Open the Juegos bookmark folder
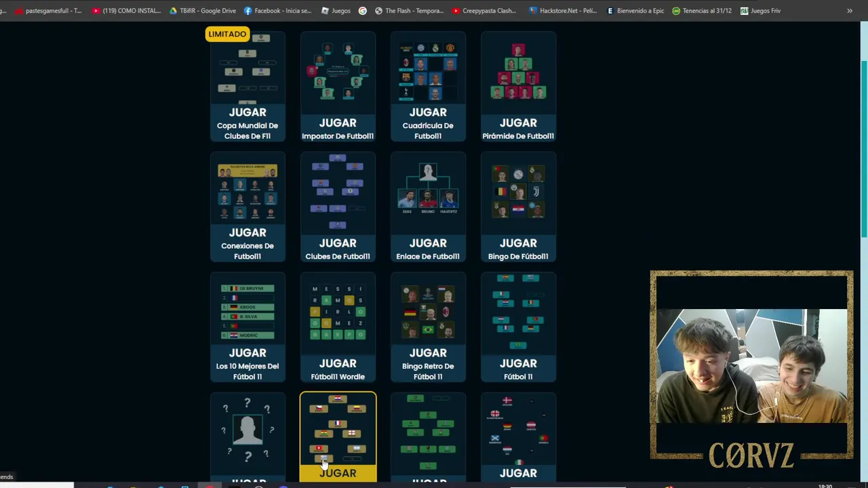 (x=336, y=11)
